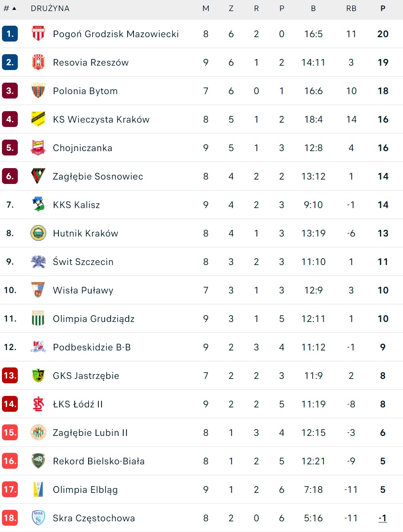Click the blue rank 1 badge
The width and height of the screenshot is (403, 532).
(10, 34)
